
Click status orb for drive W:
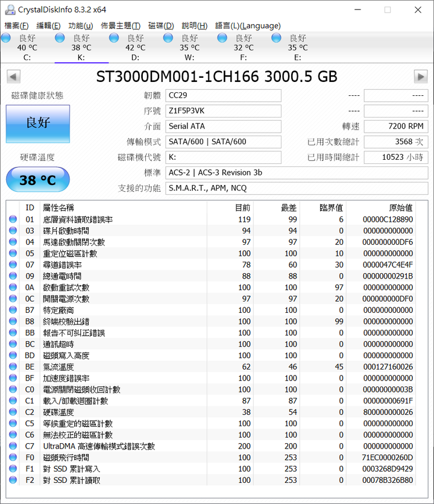click(x=168, y=38)
